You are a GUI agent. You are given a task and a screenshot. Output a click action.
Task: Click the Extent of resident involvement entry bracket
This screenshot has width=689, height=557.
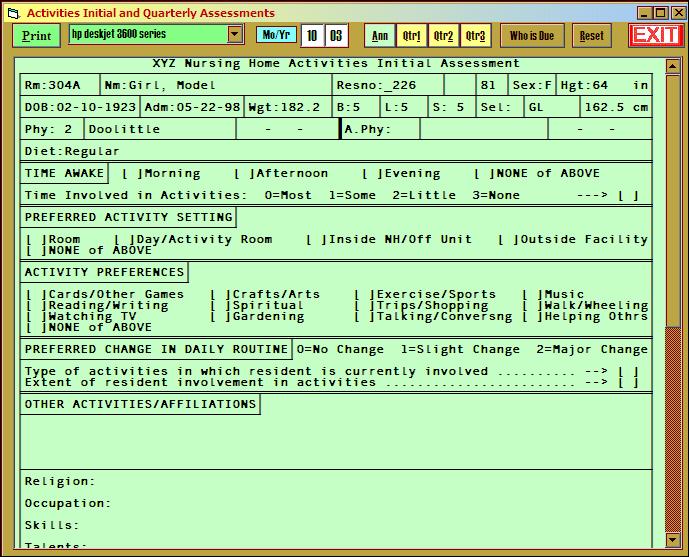click(628, 383)
